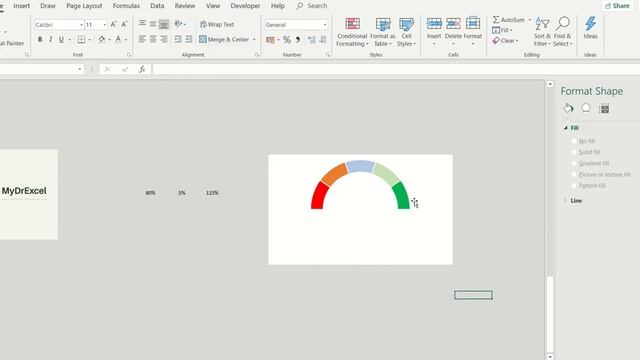Open the Data tab
This screenshot has height=360, width=640.
click(157, 6)
